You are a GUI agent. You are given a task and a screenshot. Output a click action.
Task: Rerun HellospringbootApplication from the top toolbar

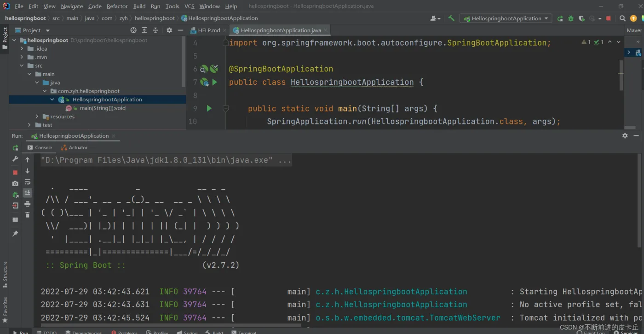click(x=560, y=18)
